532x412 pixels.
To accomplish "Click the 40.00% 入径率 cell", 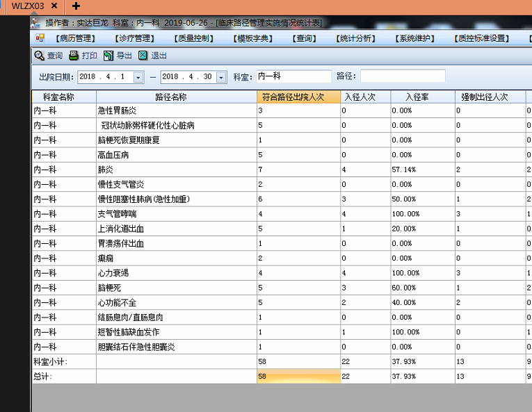I will point(423,302).
